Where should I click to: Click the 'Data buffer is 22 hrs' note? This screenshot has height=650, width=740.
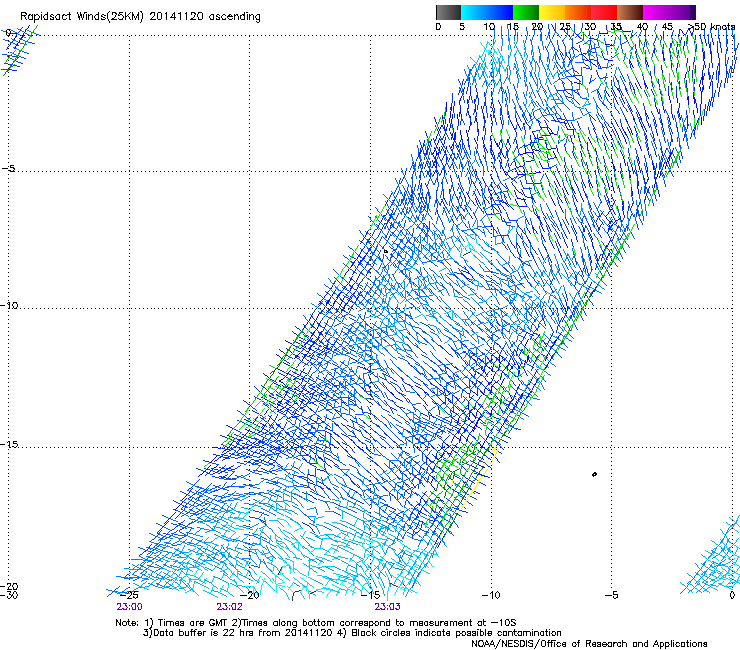click(352, 633)
